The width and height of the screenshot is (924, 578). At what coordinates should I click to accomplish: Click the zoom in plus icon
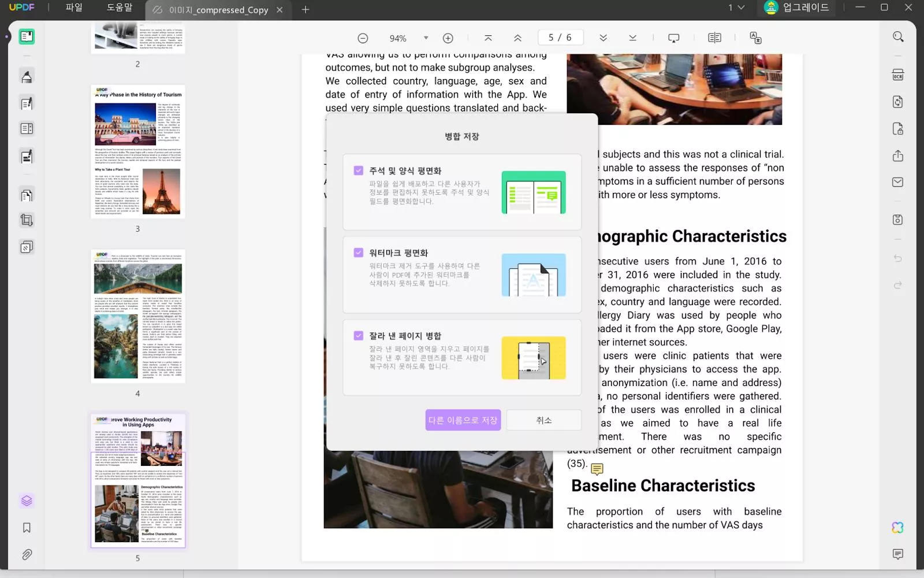448,38
